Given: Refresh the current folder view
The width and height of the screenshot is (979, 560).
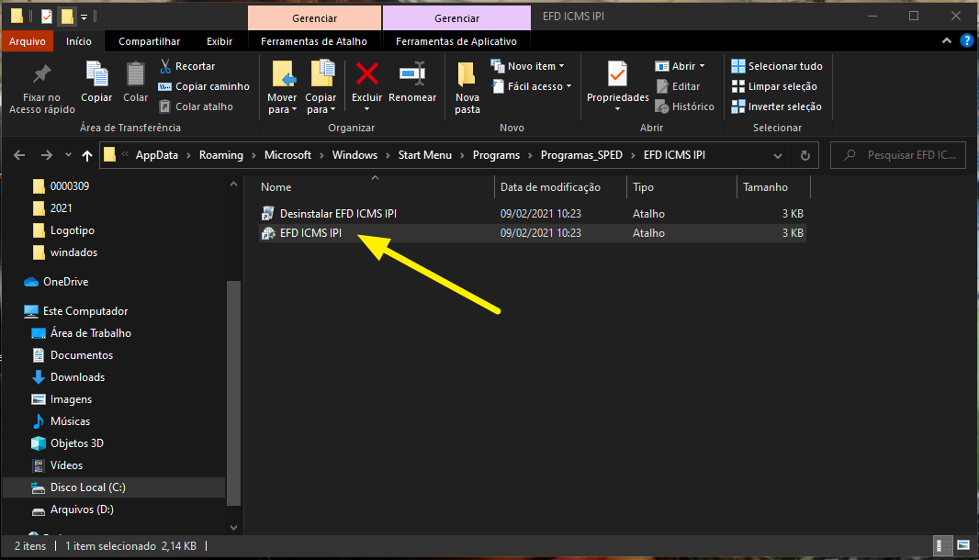Looking at the screenshot, I should [x=805, y=155].
